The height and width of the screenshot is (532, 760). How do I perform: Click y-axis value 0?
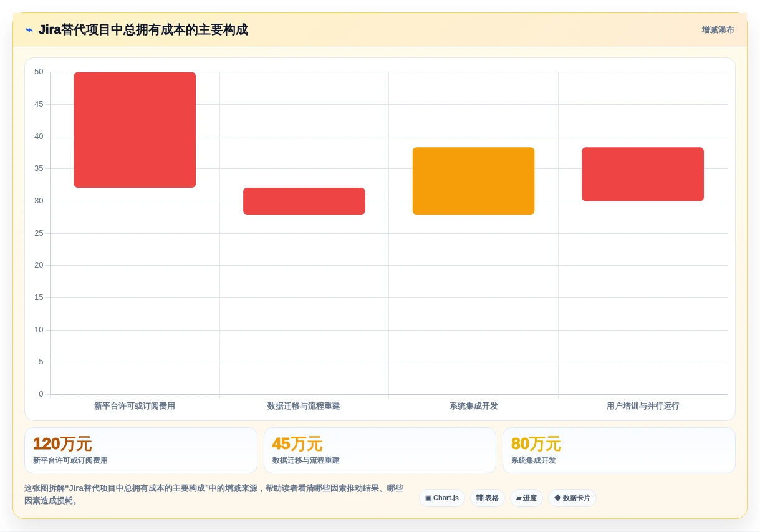(x=41, y=394)
